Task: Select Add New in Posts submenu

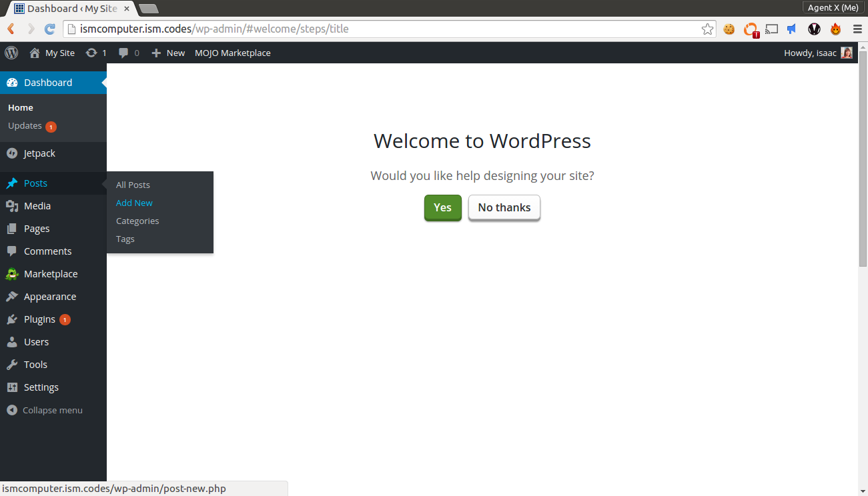Action: pos(134,203)
